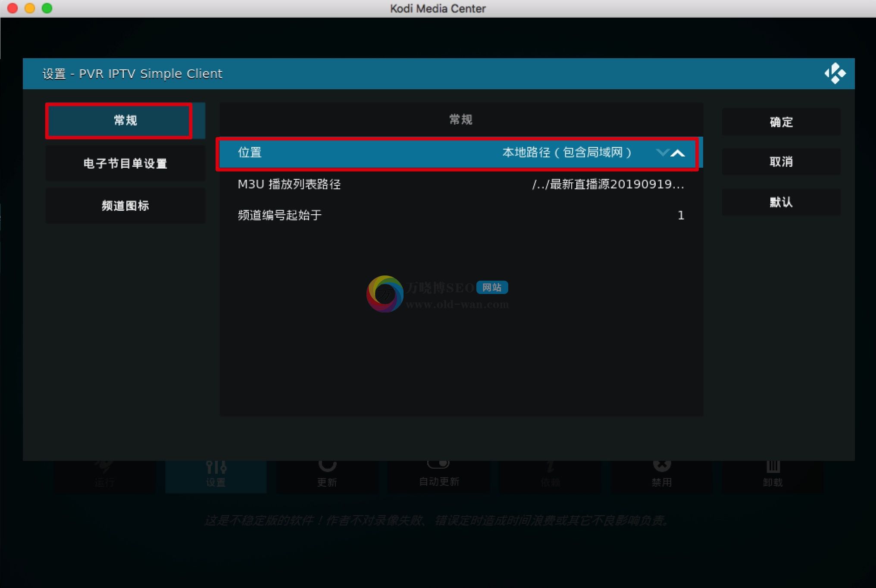The height and width of the screenshot is (588, 876).
Task: Close the Kodi window with red button
Action: [13, 8]
